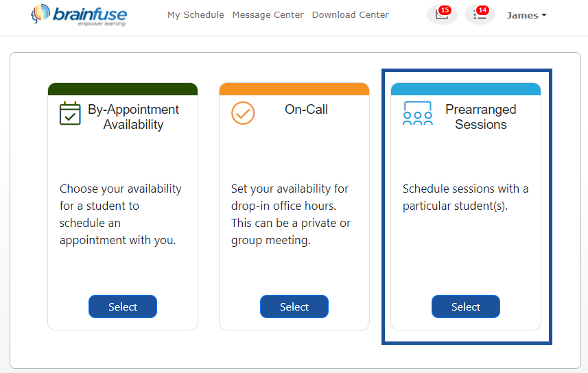
Task: Click the Brainfuse logo
Action: 79,15
